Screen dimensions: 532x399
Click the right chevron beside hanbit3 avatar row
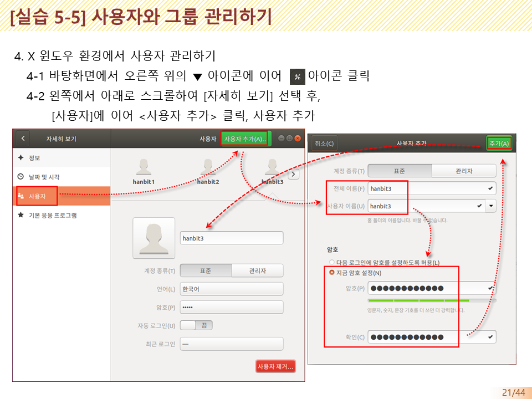tap(293, 174)
